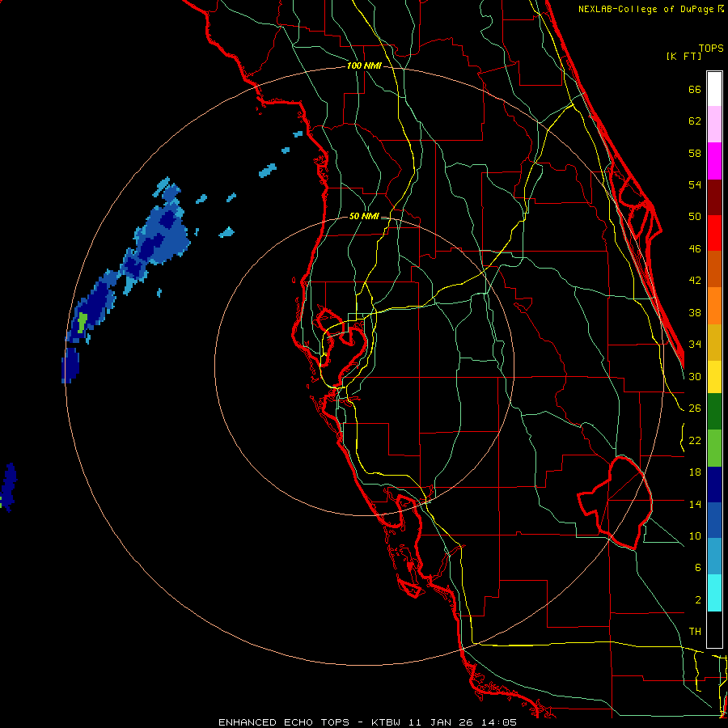Click the light pink legend swatch
This screenshot has height=728, width=728.
[714, 124]
